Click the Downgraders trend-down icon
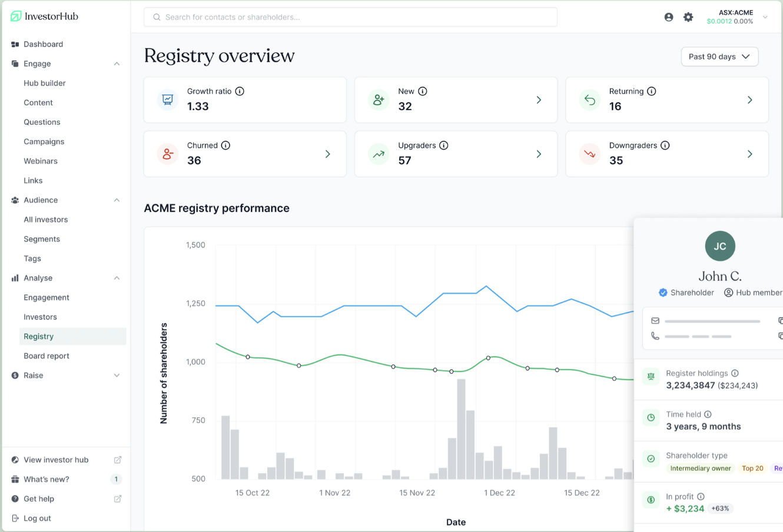 coord(589,154)
